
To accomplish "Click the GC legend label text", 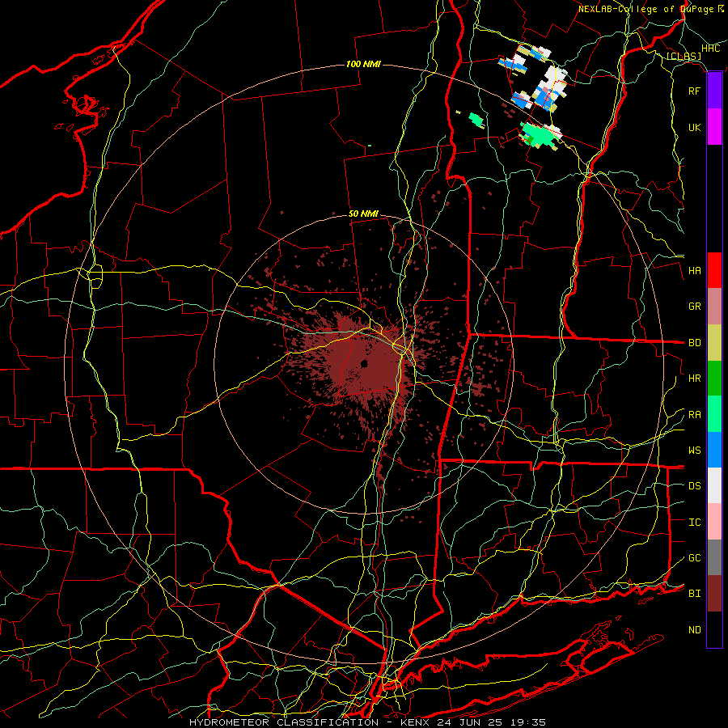I will coord(694,558).
